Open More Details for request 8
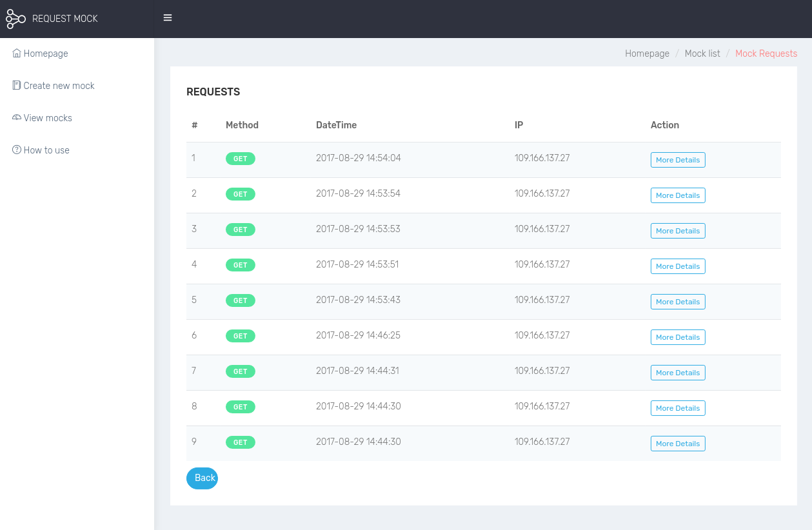The width and height of the screenshot is (812, 530). [678, 408]
